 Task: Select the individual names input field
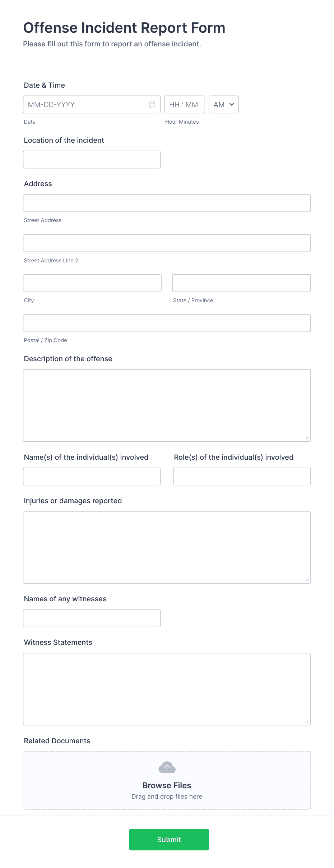coord(92,476)
